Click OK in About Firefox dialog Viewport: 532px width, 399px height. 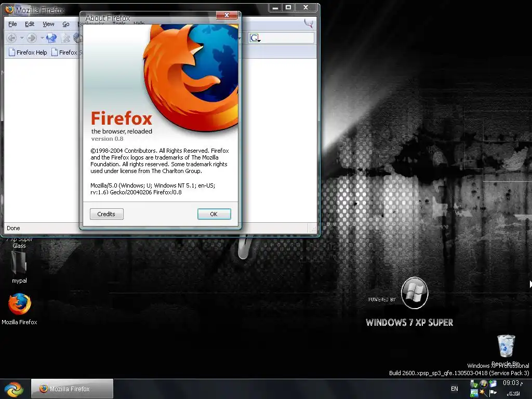[x=214, y=214]
